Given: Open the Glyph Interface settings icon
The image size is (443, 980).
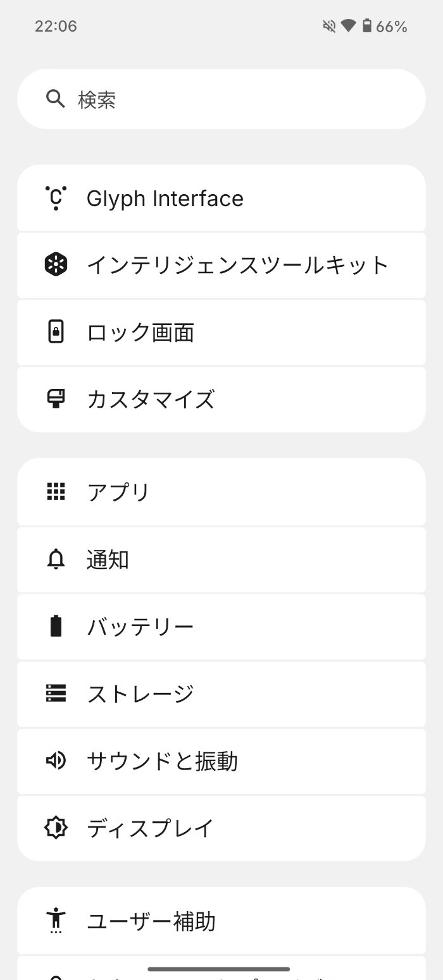Looking at the screenshot, I should pos(56,197).
